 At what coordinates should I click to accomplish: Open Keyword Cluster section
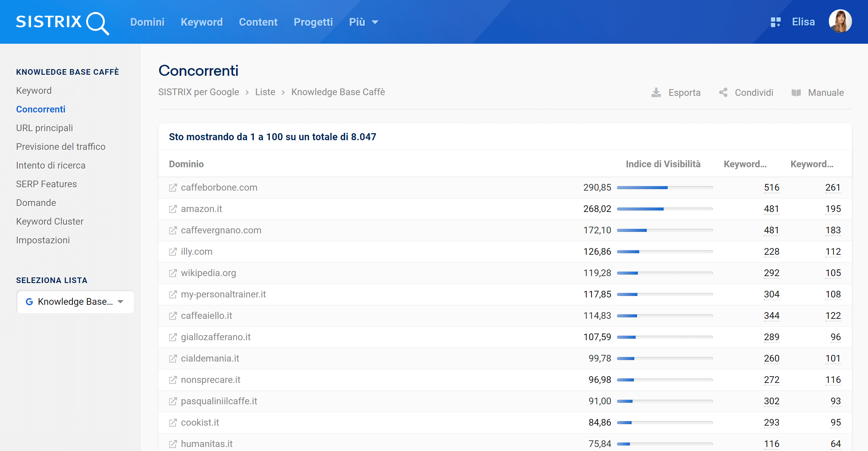tap(50, 222)
